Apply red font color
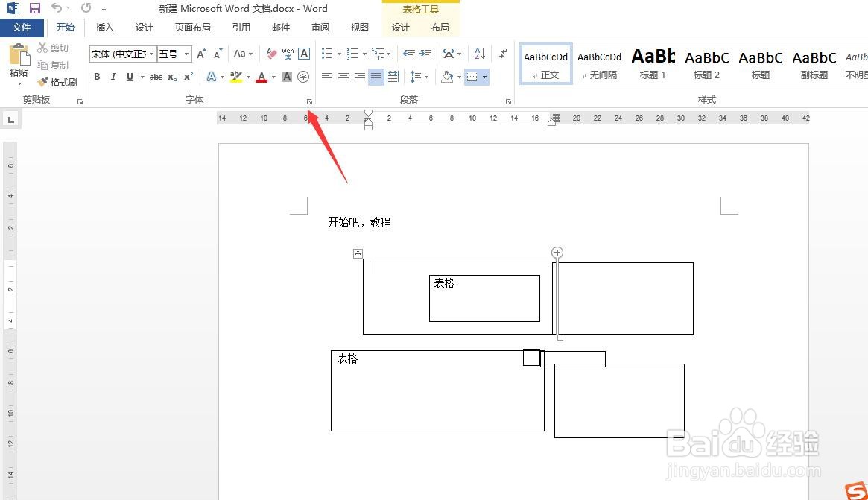This screenshot has height=500, width=868. click(x=262, y=77)
